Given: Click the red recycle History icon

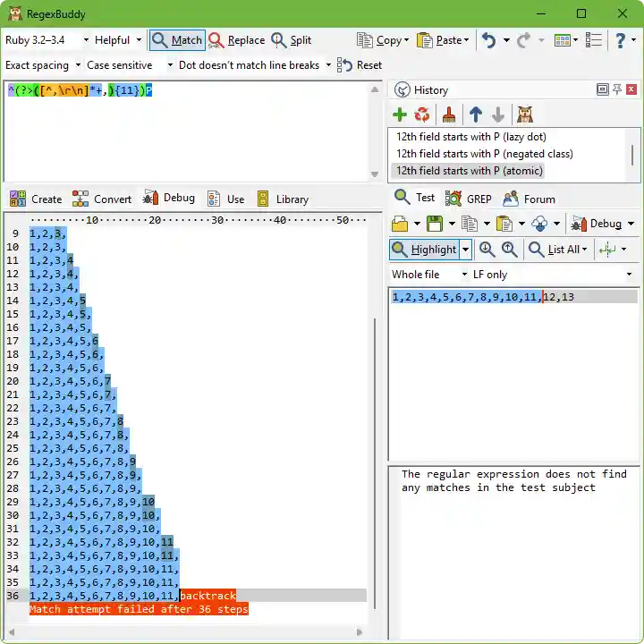Looking at the screenshot, I should coord(422,114).
